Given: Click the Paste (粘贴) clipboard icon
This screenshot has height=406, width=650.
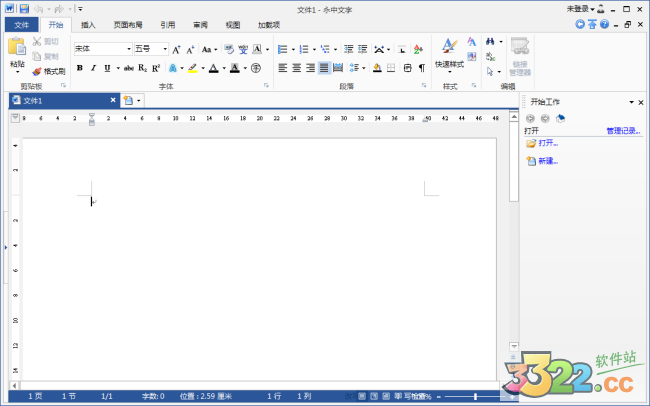Looking at the screenshot, I should tap(17, 46).
